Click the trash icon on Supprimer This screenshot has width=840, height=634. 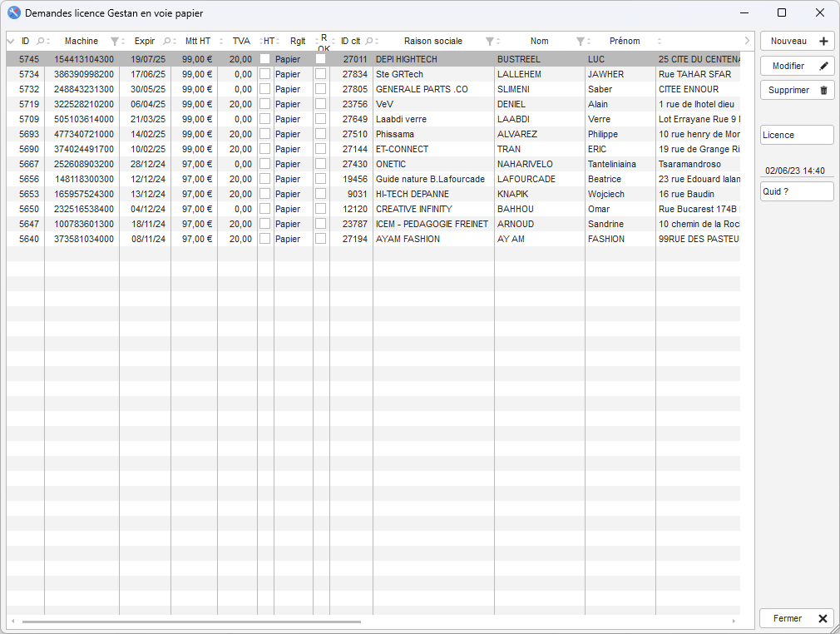pos(823,90)
